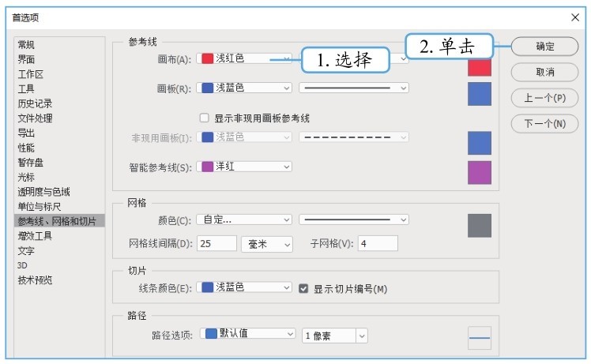This screenshot has height=364, width=591.
Task: Select 常规 in the preferences list
Action: (x=26, y=45)
